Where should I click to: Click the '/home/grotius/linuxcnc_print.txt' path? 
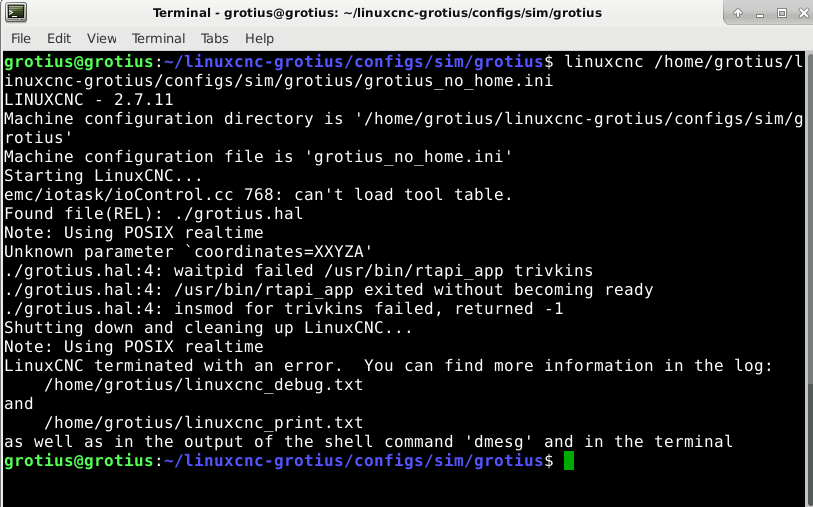point(204,422)
